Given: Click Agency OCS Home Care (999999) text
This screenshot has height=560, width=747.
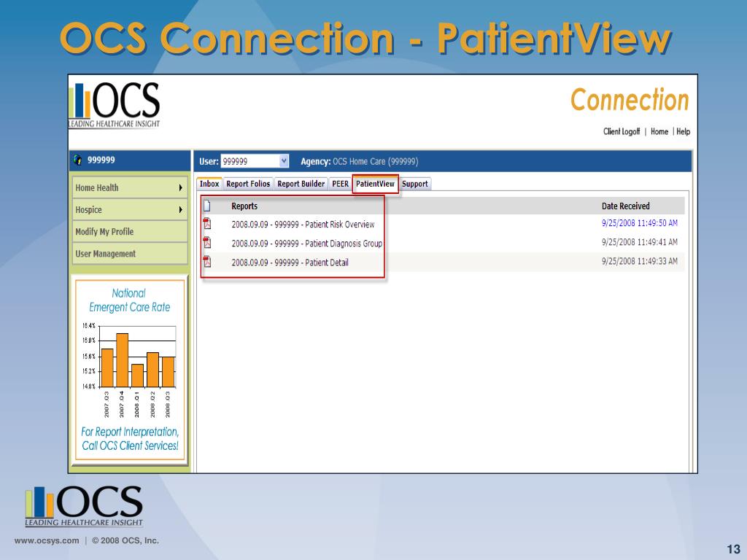Looking at the screenshot, I should pos(360,161).
